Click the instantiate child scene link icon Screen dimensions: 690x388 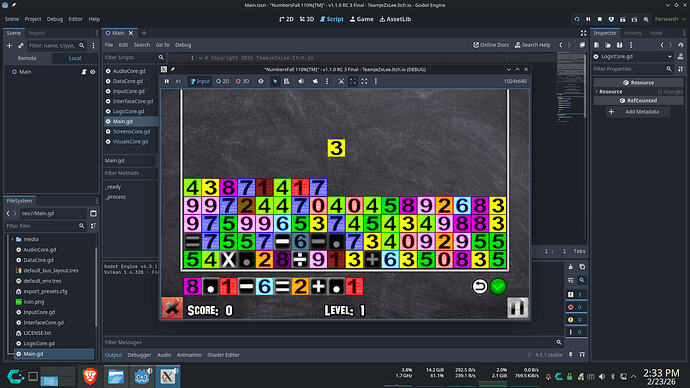click(x=21, y=45)
